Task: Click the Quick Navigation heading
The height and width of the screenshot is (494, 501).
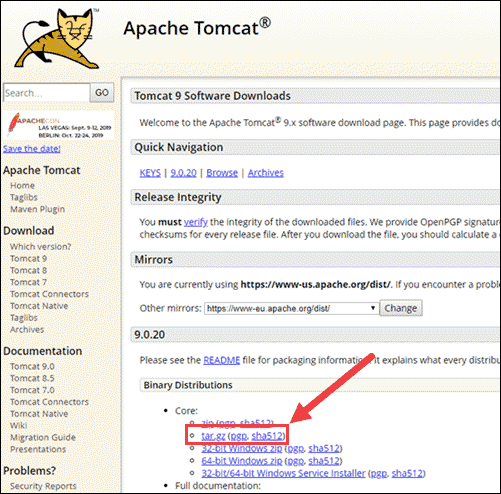Action: click(179, 147)
